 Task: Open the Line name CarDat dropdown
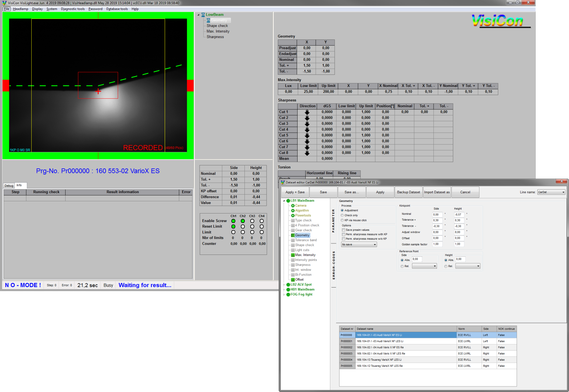click(551, 192)
